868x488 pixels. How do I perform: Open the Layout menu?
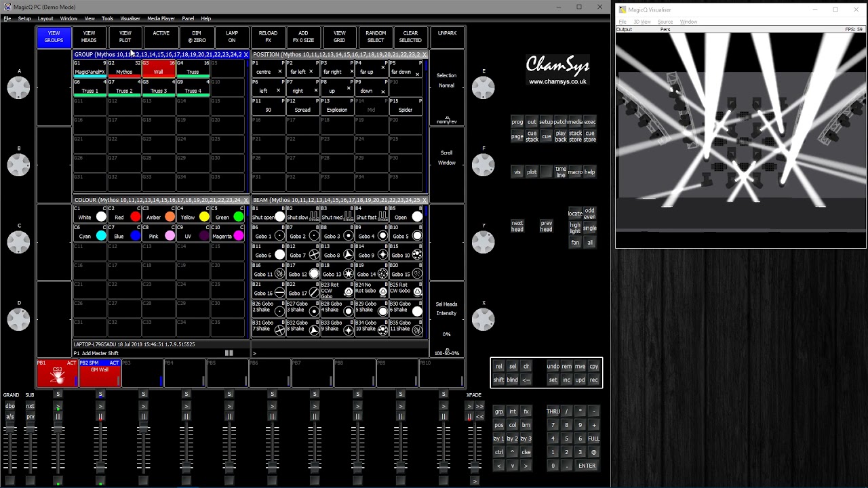pyautogui.click(x=45, y=19)
